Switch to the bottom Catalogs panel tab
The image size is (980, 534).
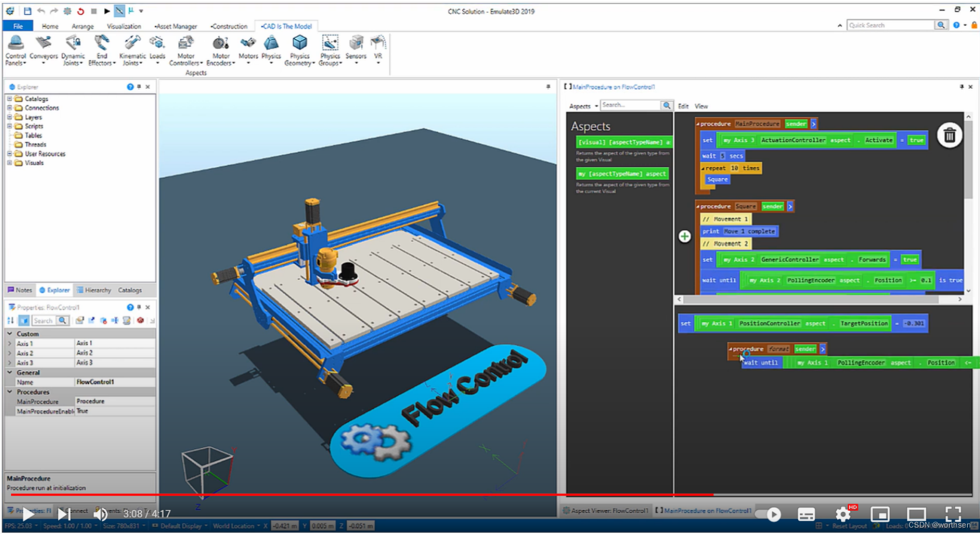(x=130, y=290)
